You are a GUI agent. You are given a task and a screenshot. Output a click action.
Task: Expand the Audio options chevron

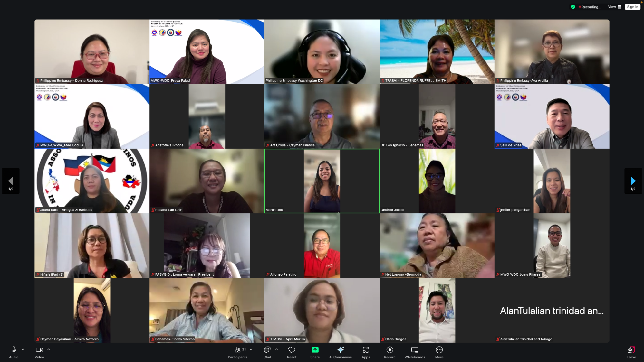click(x=23, y=349)
